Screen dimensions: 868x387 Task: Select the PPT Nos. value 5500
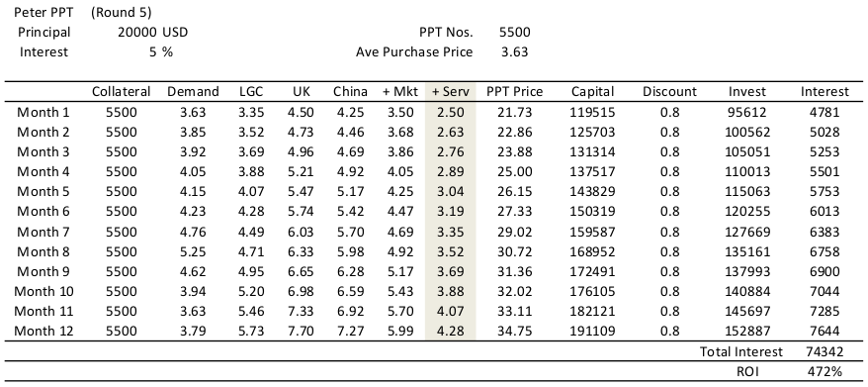point(514,32)
